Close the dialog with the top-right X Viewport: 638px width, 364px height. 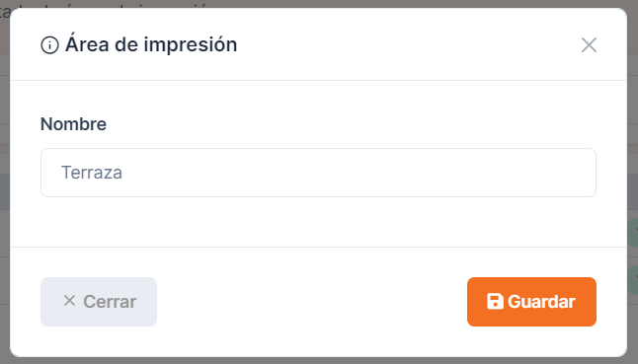(589, 45)
